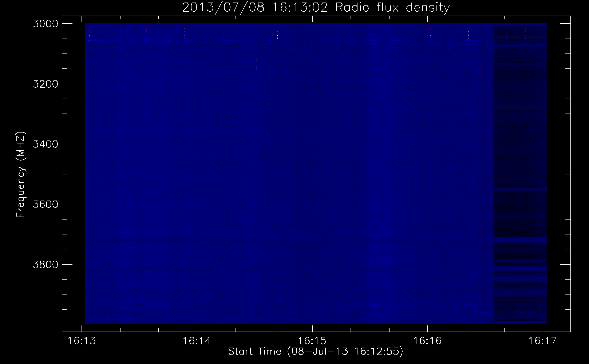The height and width of the screenshot is (364, 589).
Task: Click the 3400 frequency tick label
Action: [x=46, y=144]
